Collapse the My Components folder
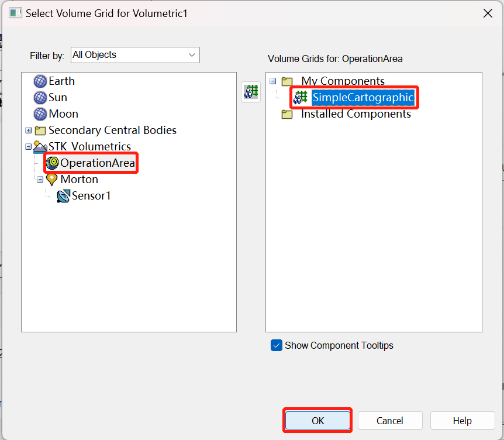Viewport: 504px width, 440px height. click(273, 81)
